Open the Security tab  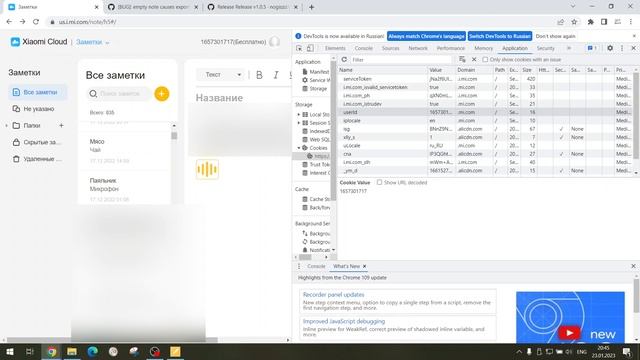point(545,48)
